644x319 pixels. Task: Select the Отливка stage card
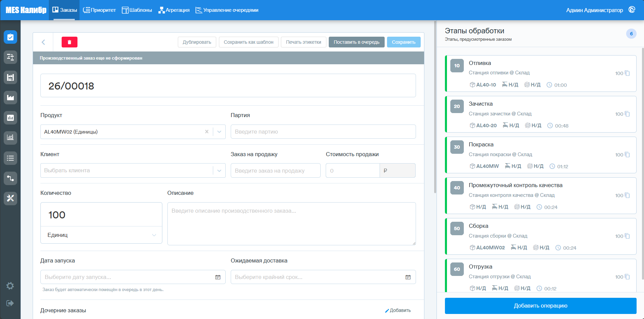click(541, 73)
